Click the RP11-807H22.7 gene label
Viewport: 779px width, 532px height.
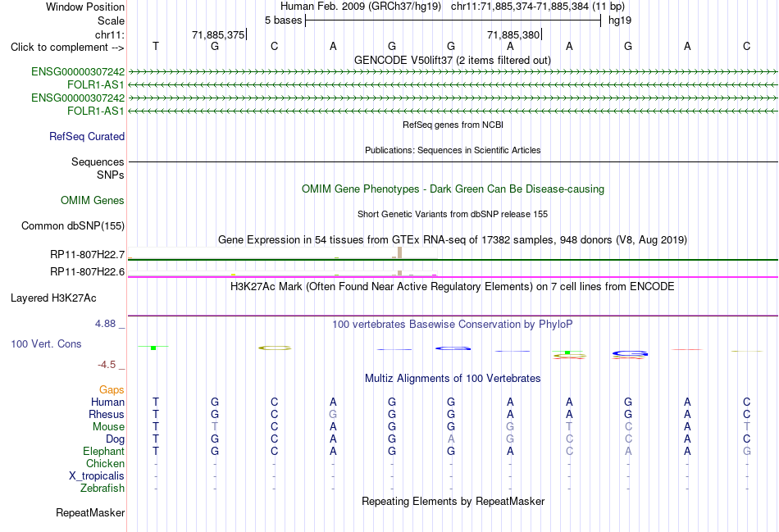click(87, 255)
